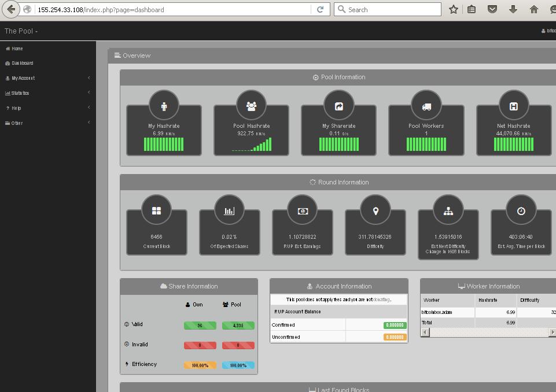
Task: Click the Unconfirmed balance 0.000000 badge
Action: (x=395, y=337)
